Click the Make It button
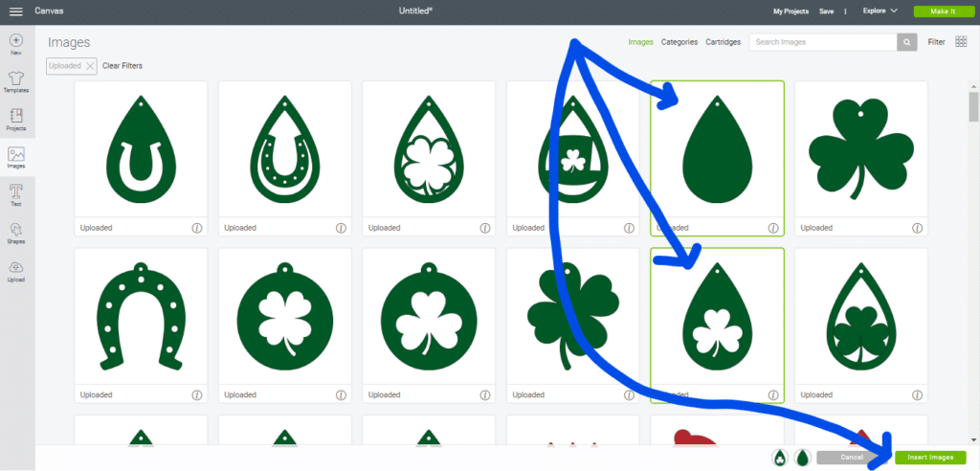 click(943, 11)
